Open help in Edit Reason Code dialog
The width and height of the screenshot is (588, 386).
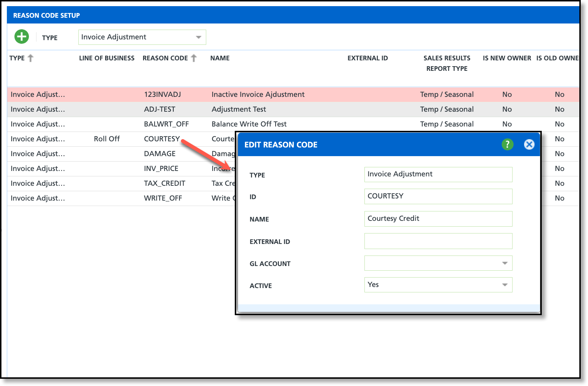pyautogui.click(x=507, y=145)
